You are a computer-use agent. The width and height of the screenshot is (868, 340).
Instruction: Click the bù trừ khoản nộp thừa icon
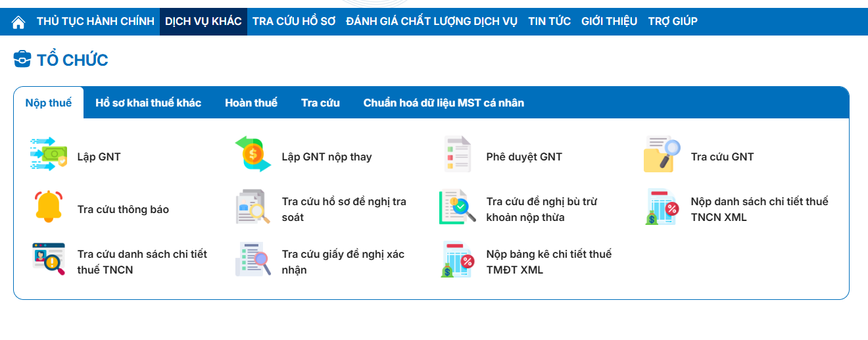[458, 207]
